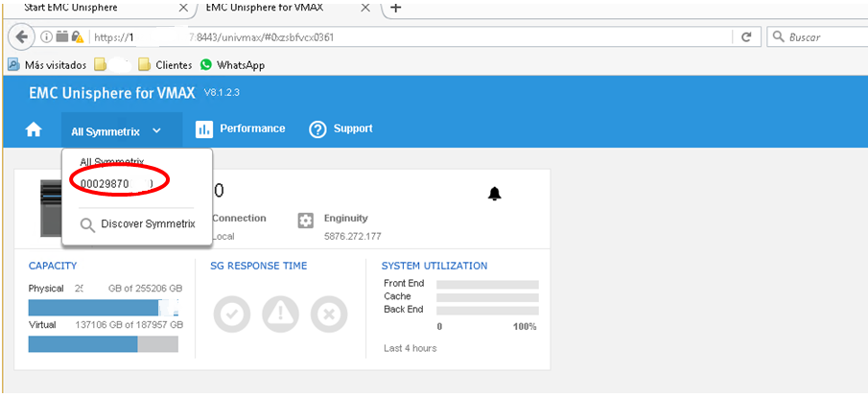
Task: Click the Back End utilization bar
Action: 487,311
